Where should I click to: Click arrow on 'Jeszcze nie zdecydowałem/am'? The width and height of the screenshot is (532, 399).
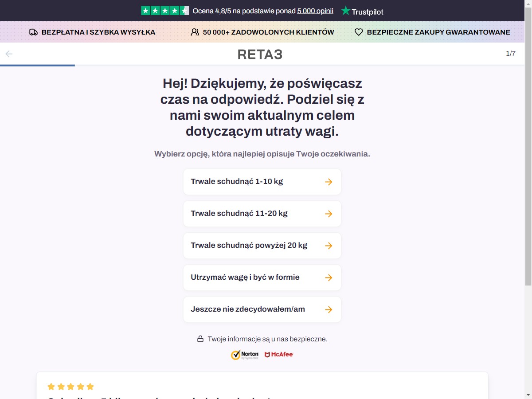tap(329, 309)
